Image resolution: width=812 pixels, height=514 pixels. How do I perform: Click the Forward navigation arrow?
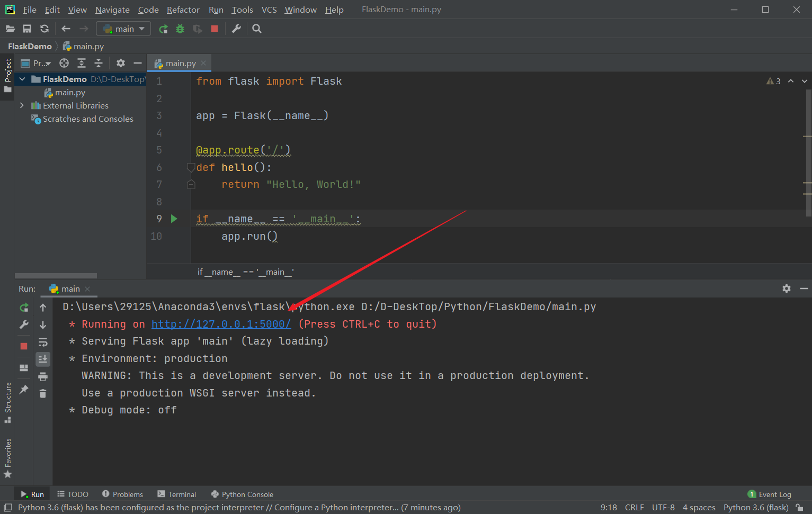(x=84, y=29)
